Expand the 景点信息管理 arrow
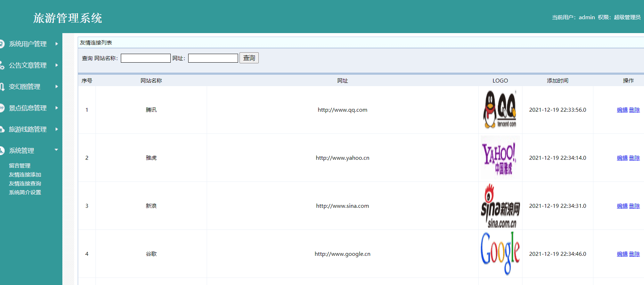The width and height of the screenshot is (644, 285). (57, 108)
